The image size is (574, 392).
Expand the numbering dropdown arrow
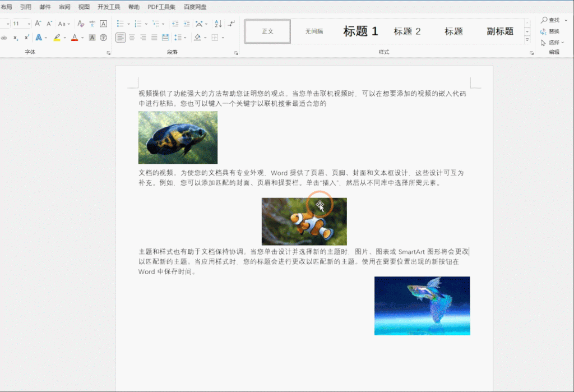[x=146, y=24]
